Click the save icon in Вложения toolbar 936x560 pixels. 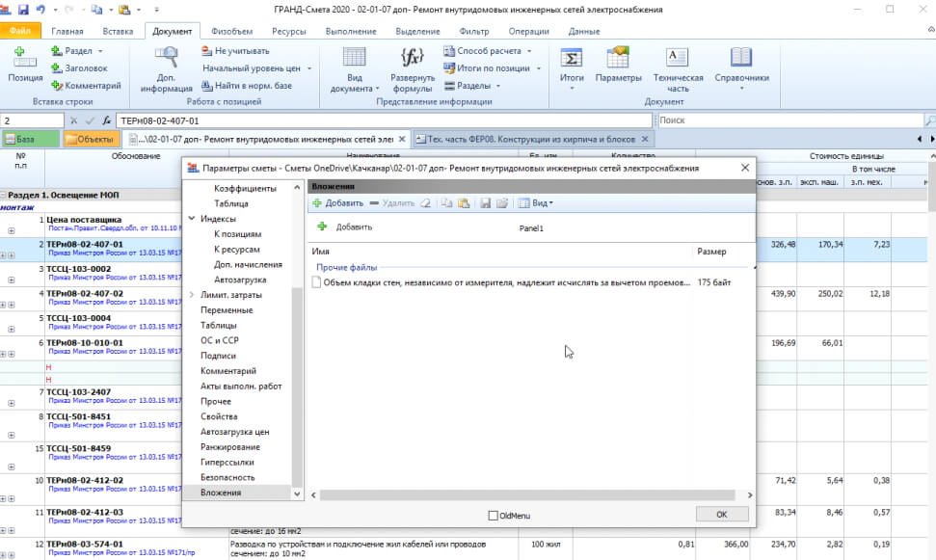(485, 203)
